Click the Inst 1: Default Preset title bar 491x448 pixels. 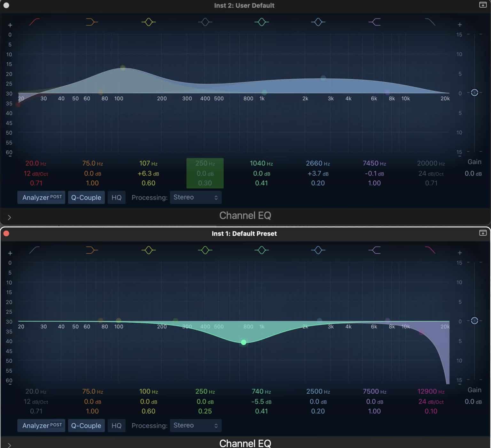(x=244, y=233)
